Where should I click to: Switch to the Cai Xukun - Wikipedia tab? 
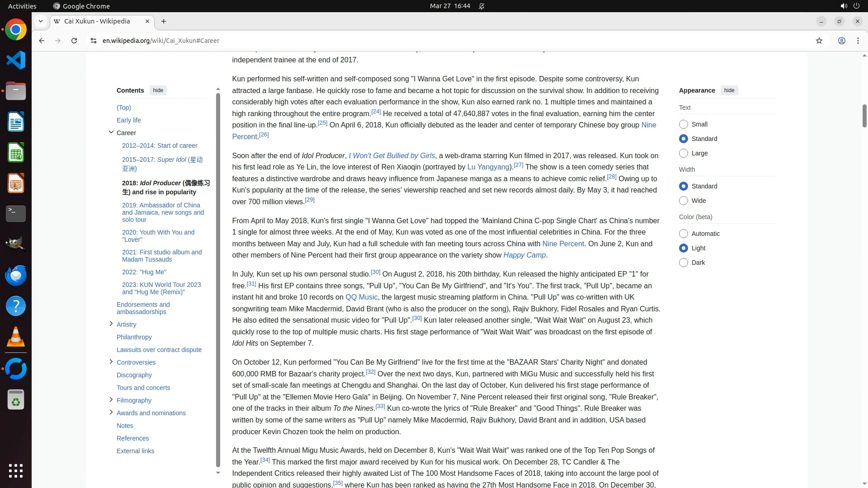(97, 21)
